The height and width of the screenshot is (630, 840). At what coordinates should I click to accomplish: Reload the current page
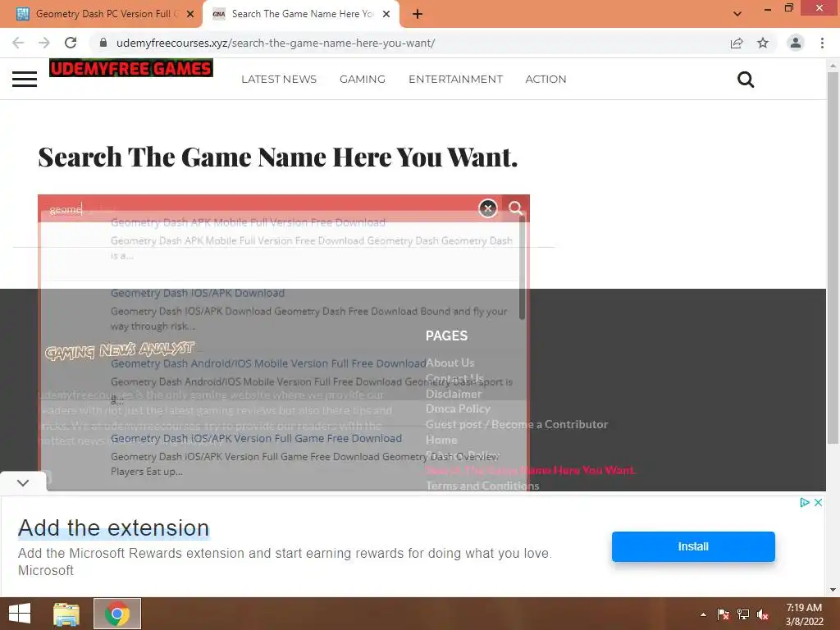coord(71,43)
